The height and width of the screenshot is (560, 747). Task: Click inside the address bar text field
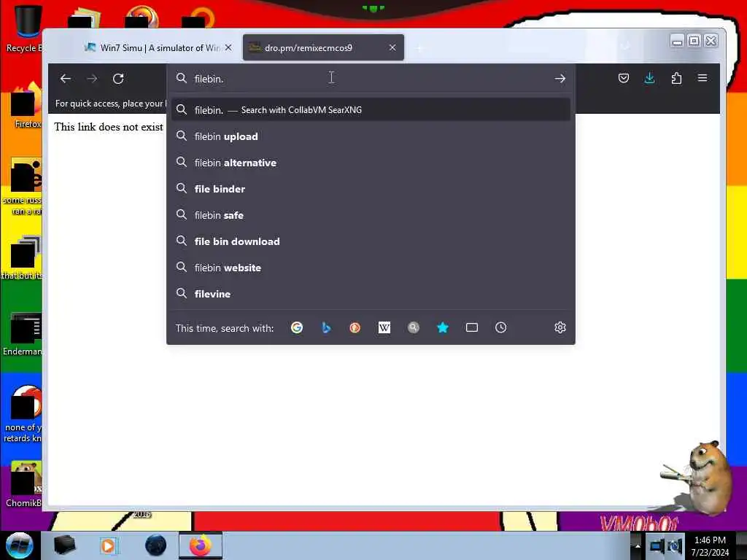tap(371, 79)
